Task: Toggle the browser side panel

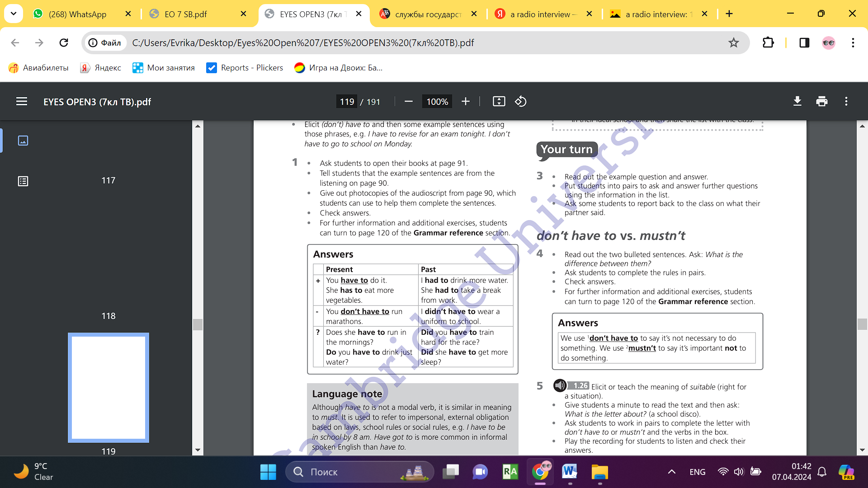Action: 804,43
